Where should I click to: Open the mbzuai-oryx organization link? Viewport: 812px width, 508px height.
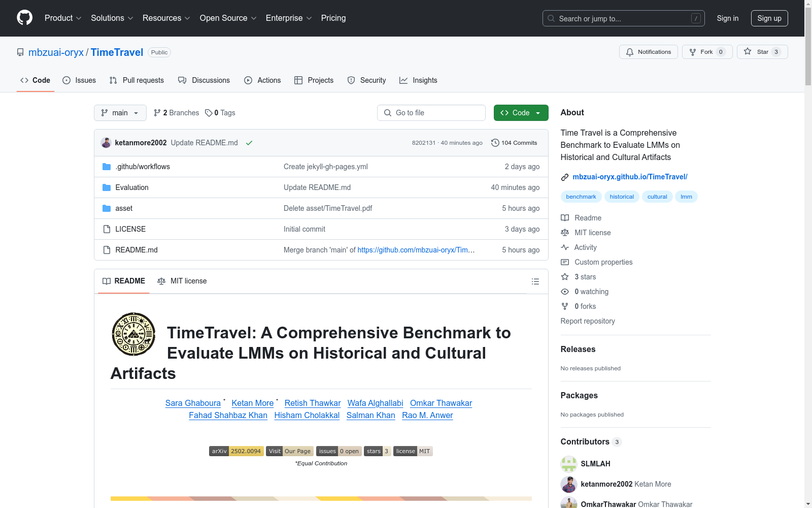[56, 52]
